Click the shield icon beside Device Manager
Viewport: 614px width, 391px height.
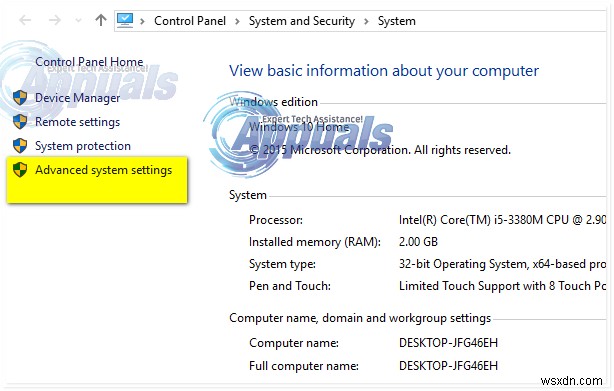20,97
